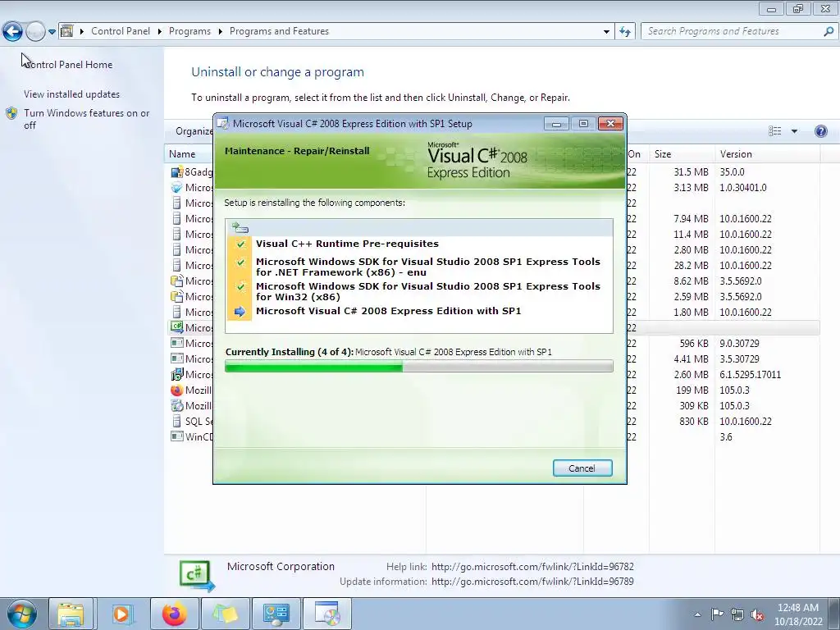Viewport: 840px width, 630px height.
Task: Open Windows Explorer from taskbar
Action: [71, 614]
